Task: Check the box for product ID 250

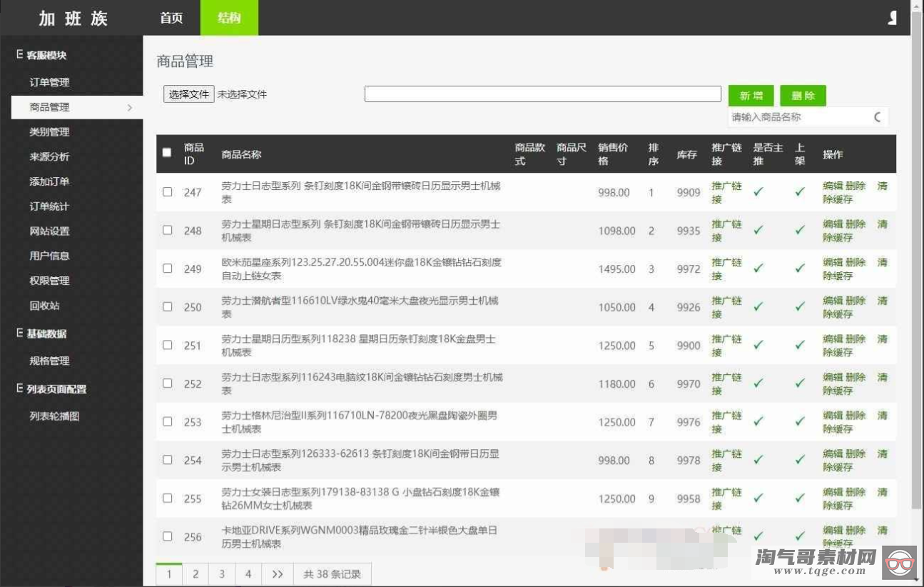Action: coord(167,306)
